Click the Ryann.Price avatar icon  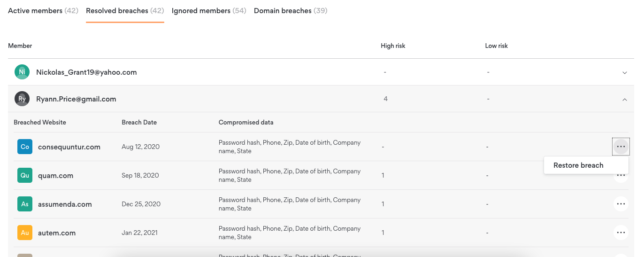pos(22,99)
